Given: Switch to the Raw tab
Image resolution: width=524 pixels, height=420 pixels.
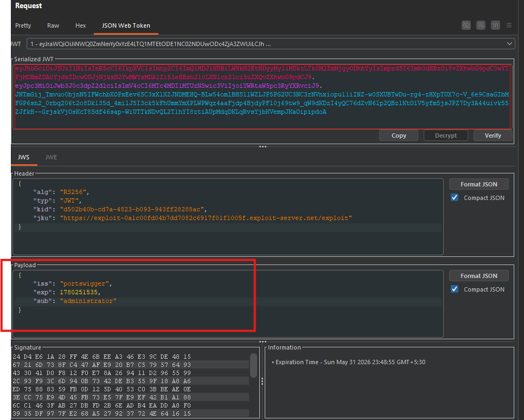Looking at the screenshot, I should pyautogui.click(x=53, y=25).
